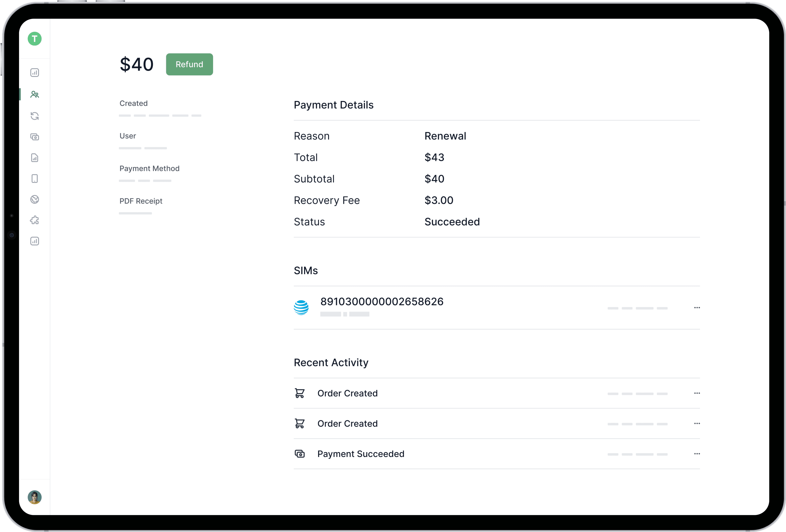Open the mobile device sidebar icon
This screenshot has width=786, height=532.
point(34,179)
